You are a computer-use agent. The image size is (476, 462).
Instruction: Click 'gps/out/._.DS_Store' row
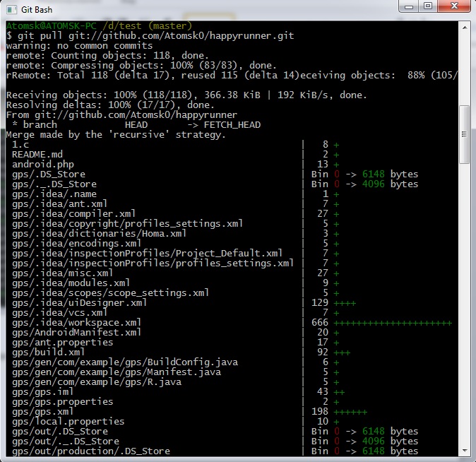(215, 442)
